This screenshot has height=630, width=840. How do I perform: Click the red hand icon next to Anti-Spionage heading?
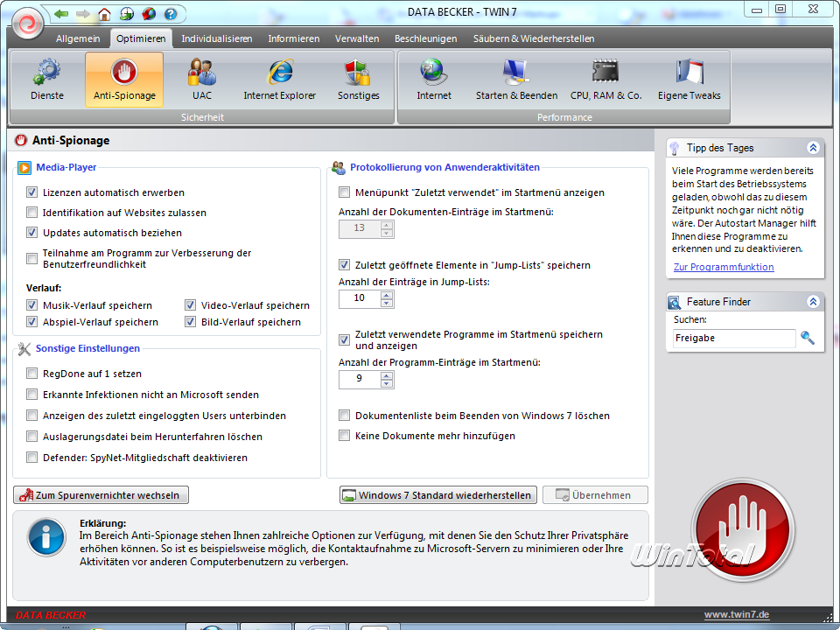click(x=21, y=140)
